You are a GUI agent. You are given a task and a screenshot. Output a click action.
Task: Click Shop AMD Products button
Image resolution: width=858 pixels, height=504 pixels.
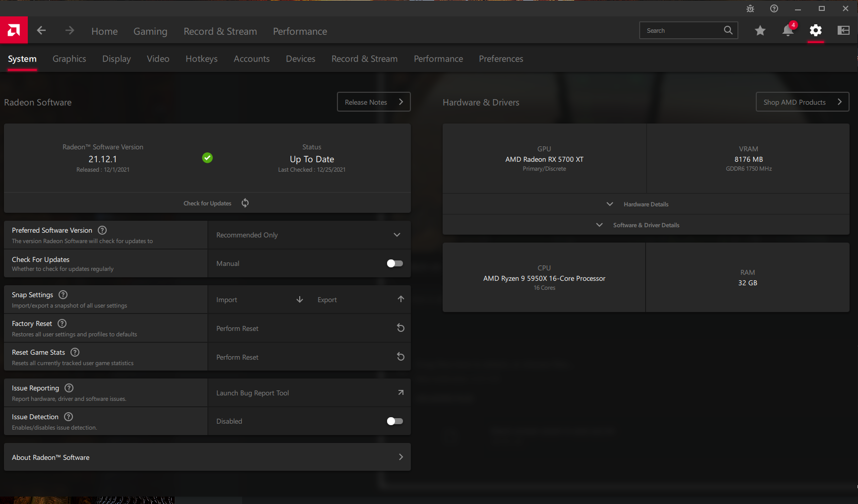pyautogui.click(x=802, y=102)
